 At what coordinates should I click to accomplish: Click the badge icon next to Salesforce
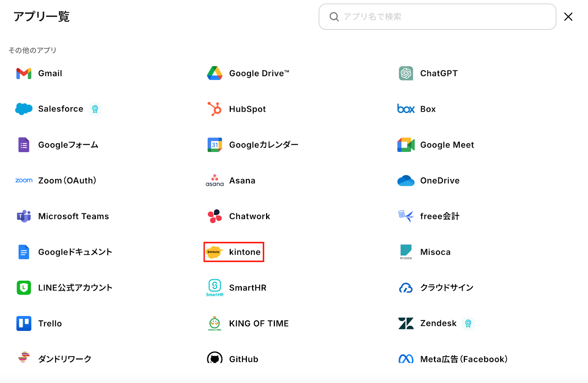coord(95,109)
